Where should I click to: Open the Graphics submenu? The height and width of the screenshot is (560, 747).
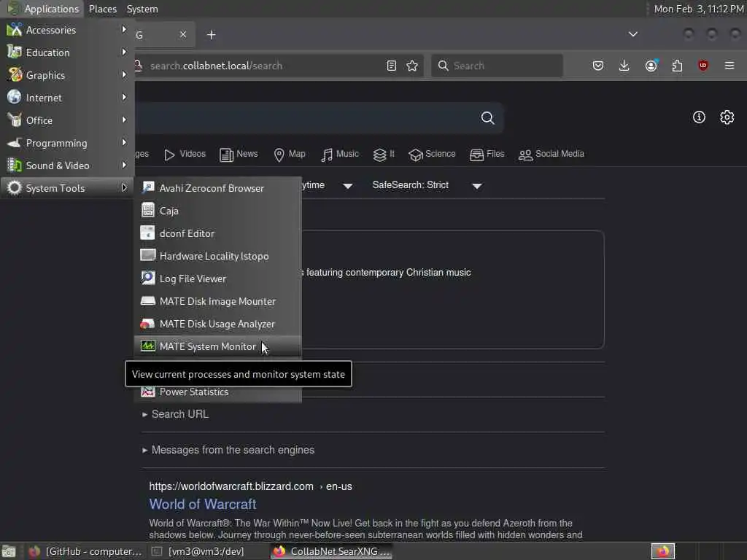point(67,75)
